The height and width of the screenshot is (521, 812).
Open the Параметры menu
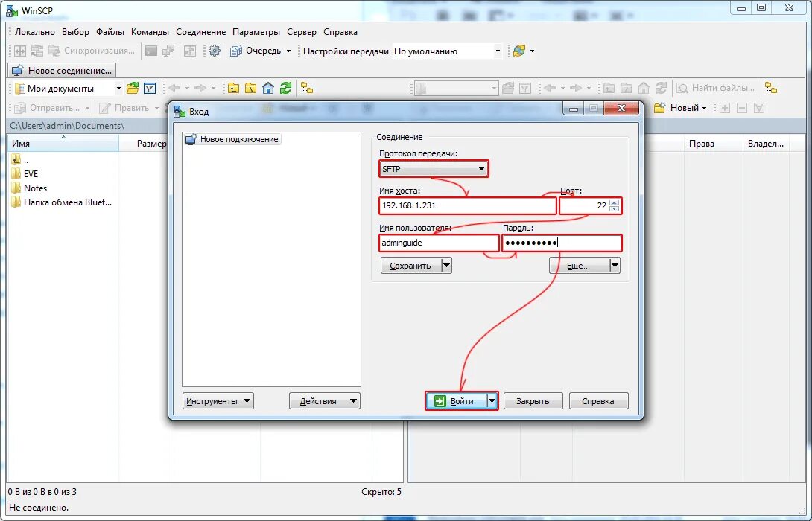[x=256, y=31]
